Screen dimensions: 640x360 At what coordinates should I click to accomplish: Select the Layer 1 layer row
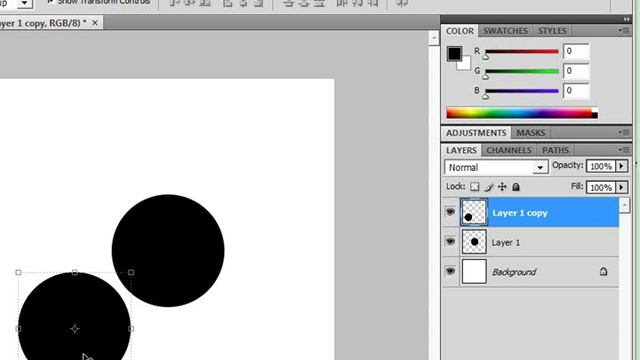coord(531,242)
